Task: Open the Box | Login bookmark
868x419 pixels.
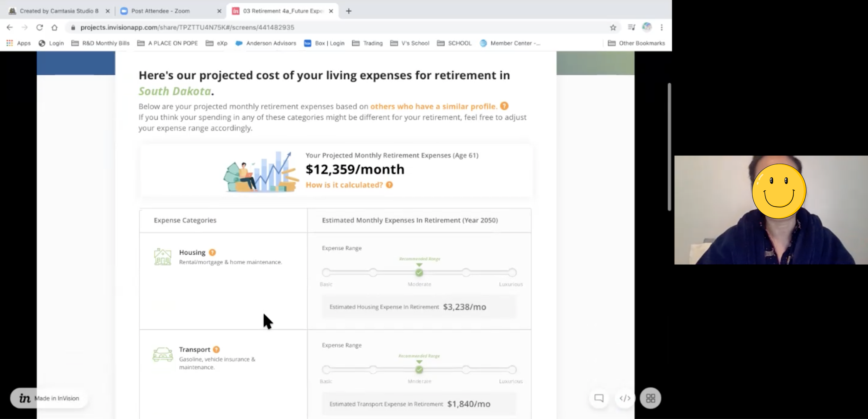Action: (324, 43)
